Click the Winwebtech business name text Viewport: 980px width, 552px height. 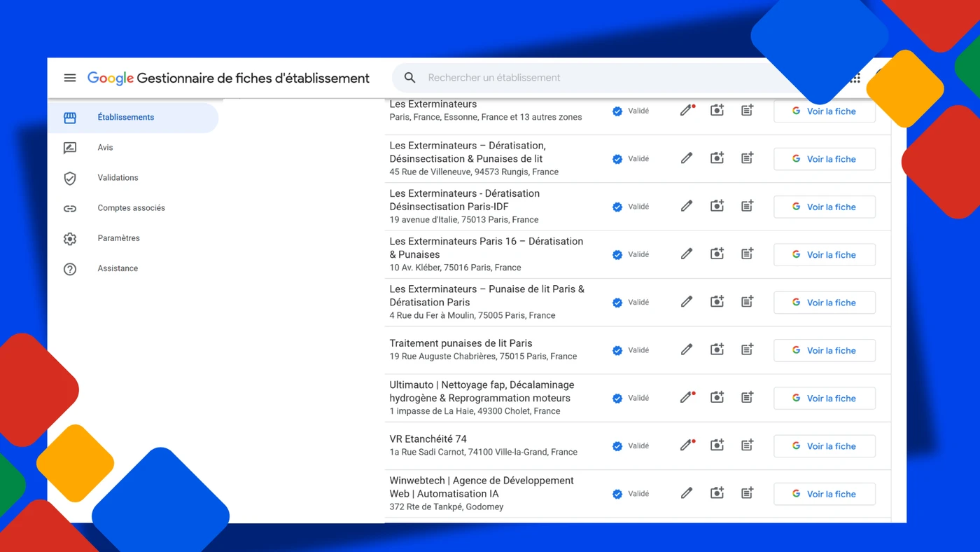(482, 487)
